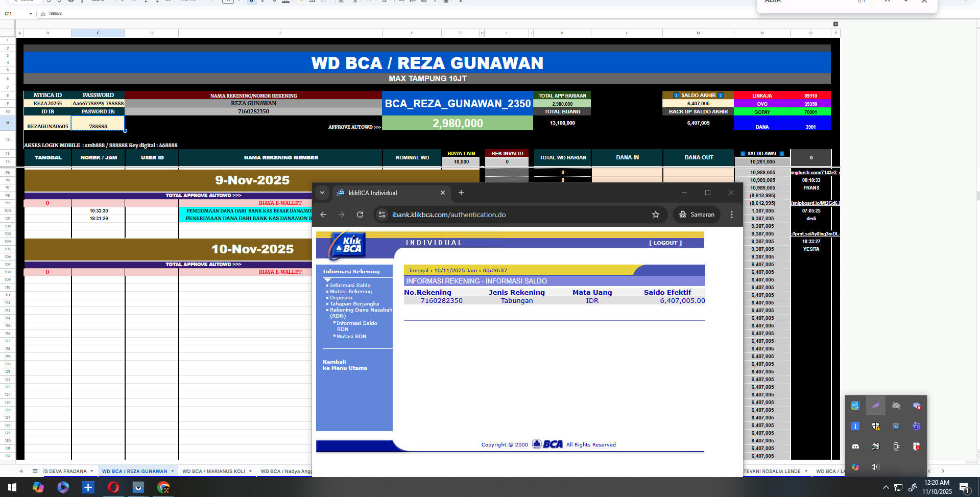Collapse the hidden system tray icons chevron
980x497 pixels.
[x=886, y=487]
